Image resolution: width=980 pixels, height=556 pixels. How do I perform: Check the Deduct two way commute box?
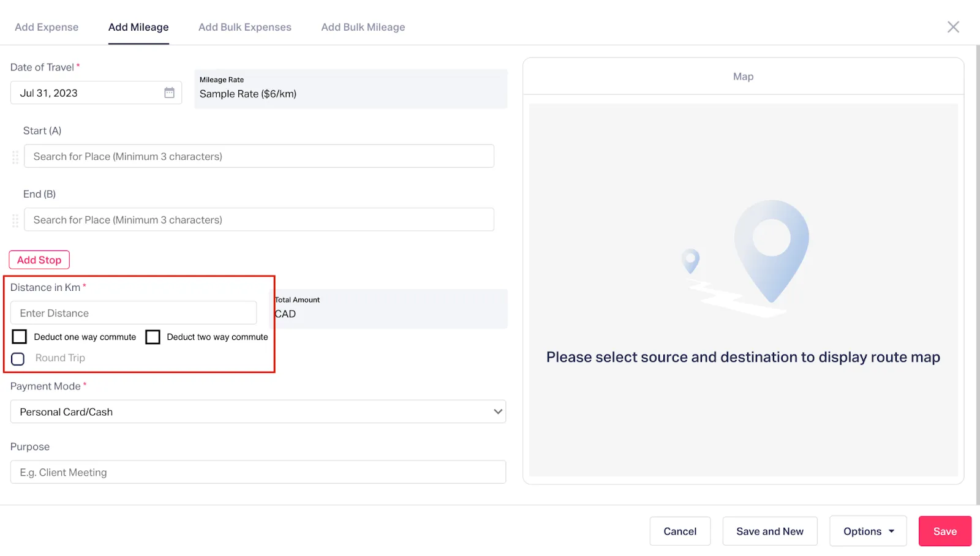click(x=153, y=337)
